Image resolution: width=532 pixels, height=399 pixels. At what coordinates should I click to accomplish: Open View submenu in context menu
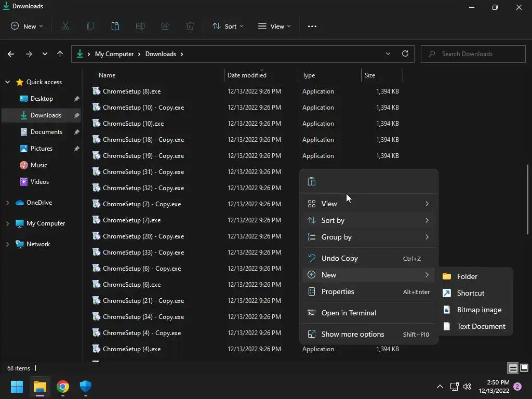368,204
